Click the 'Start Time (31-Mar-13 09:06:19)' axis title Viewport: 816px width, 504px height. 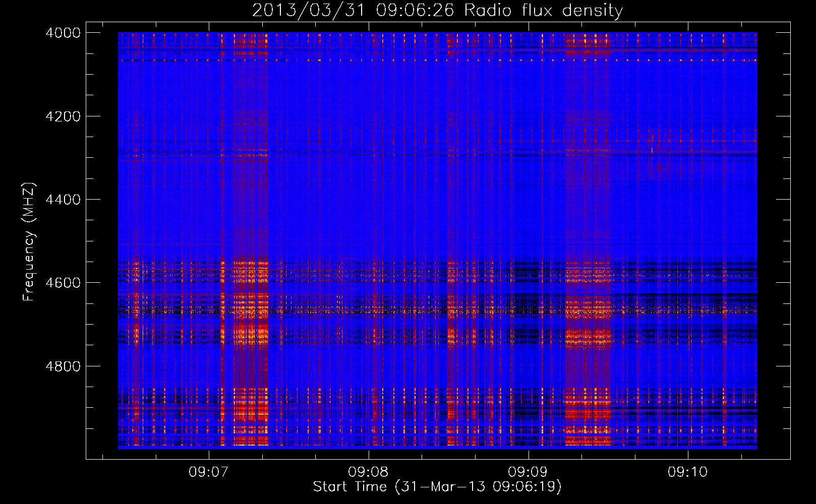(x=437, y=487)
